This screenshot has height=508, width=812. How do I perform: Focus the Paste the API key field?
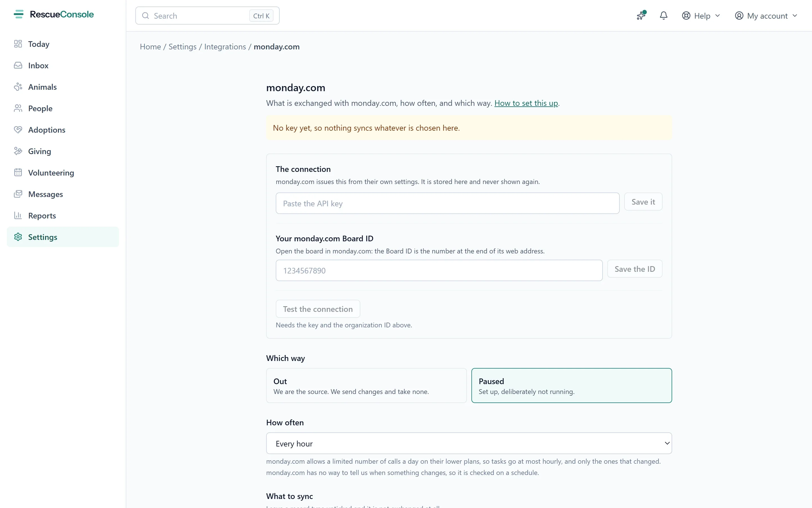point(447,203)
